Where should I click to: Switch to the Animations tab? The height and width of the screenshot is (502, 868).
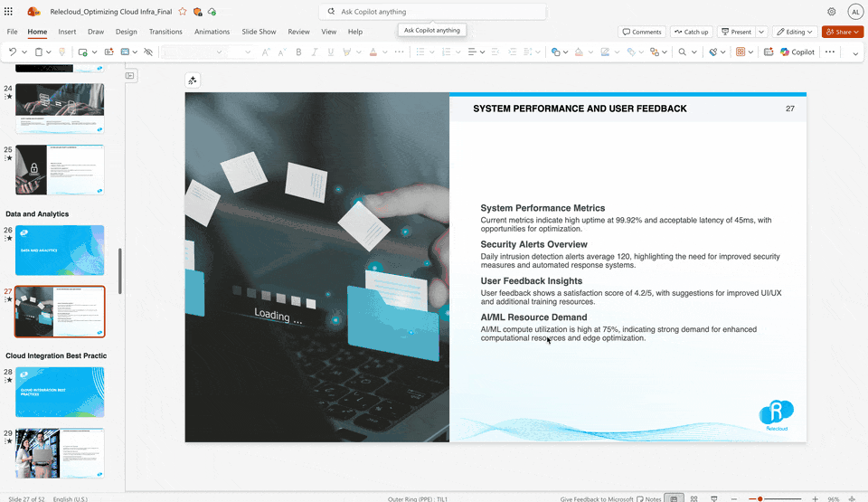pos(212,32)
